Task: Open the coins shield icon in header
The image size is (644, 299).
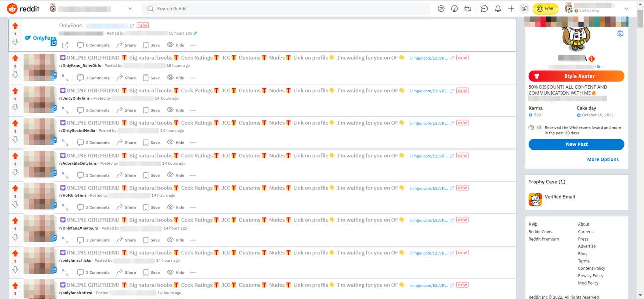Action: [455, 9]
